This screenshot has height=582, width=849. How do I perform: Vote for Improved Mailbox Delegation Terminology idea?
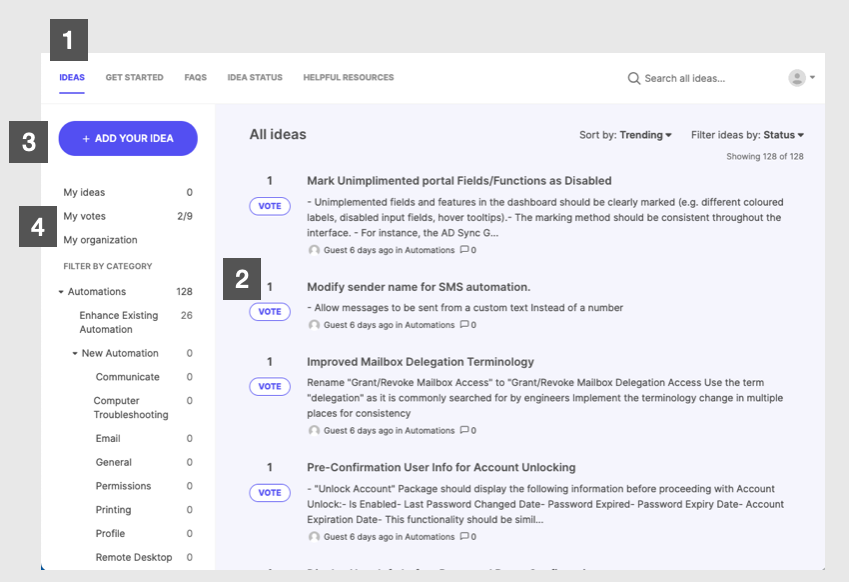pyautogui.click(x=270, y=387)
